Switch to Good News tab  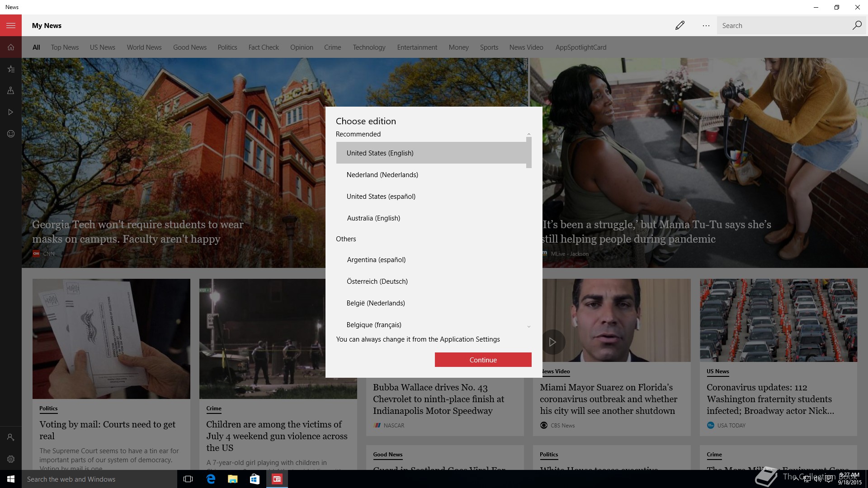pyautogui.click(x=190, y=47)
